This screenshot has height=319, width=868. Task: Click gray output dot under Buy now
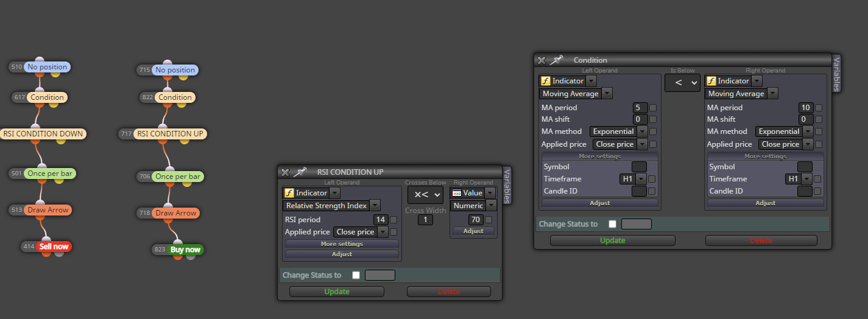pos(191,256)
